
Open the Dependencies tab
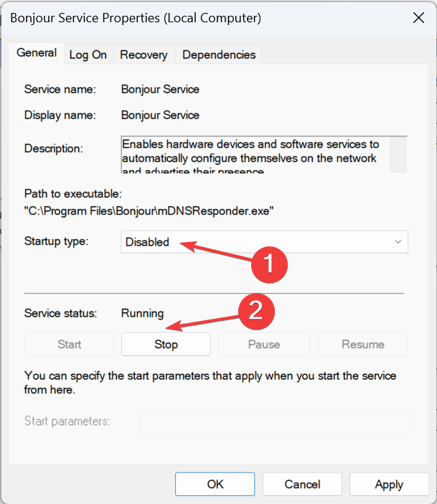(219, 55)
